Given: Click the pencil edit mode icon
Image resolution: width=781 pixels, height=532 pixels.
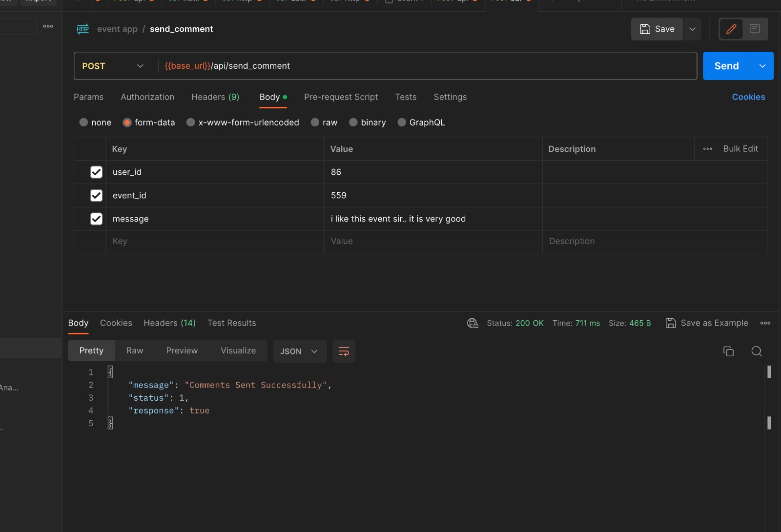Looking at the screenshot, I should coord(731,29).
